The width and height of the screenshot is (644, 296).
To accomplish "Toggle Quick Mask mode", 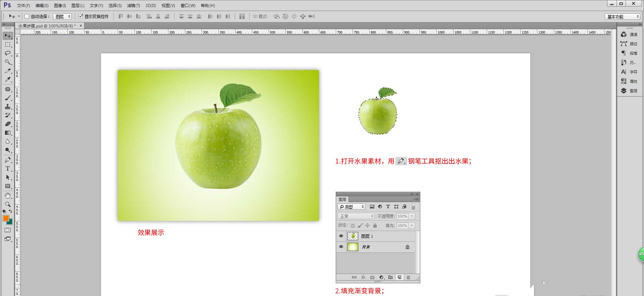I will (8, 230).
